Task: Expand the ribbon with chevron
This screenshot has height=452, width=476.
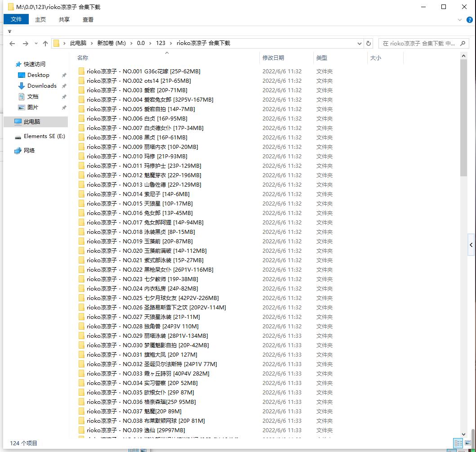Action: coord(460,20)
